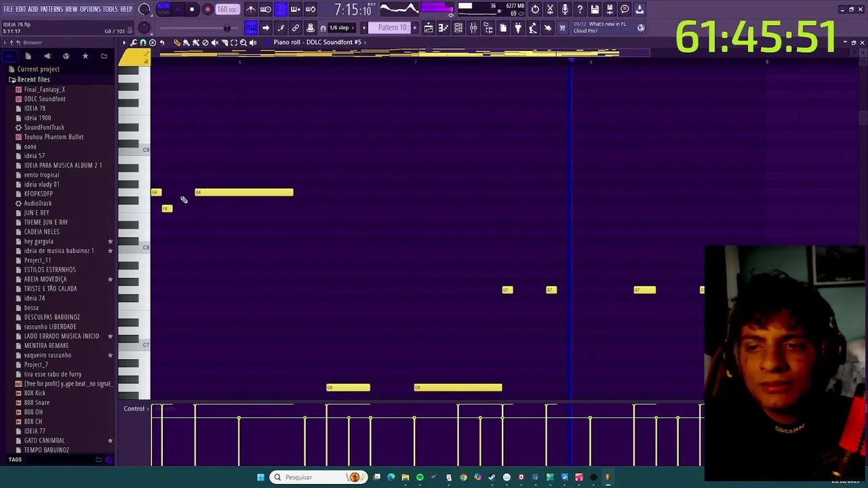Image resolution: width=868 pixels, height=488 pixels.
Task: Select the zoom magnifier tool
Action: point(243,43)
